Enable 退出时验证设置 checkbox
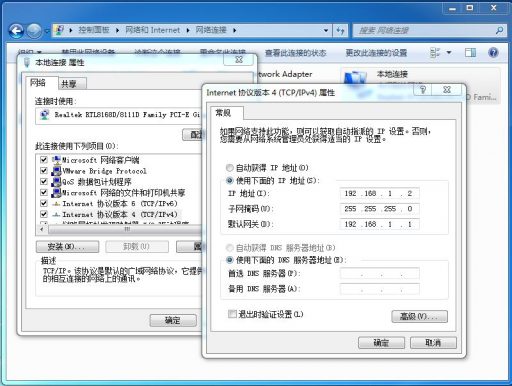The height and width of the screenshot is (386, 512). [232, 314]
